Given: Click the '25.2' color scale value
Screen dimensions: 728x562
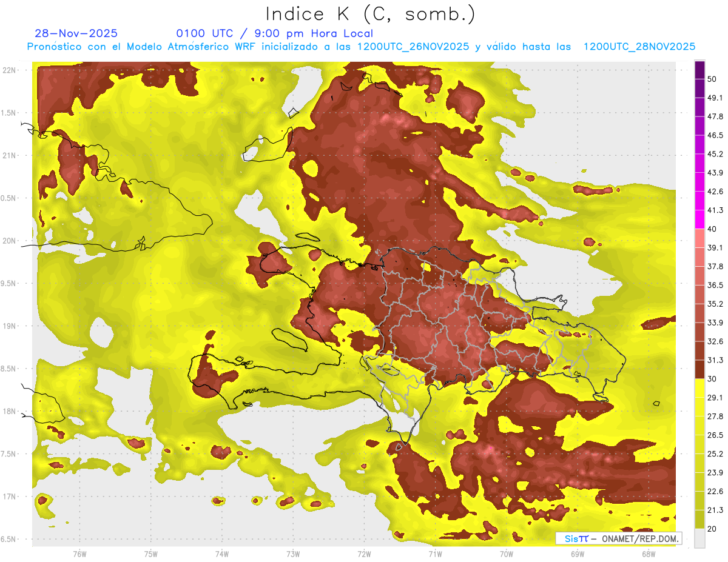Looking at the screenshot, I should (715, 453).
